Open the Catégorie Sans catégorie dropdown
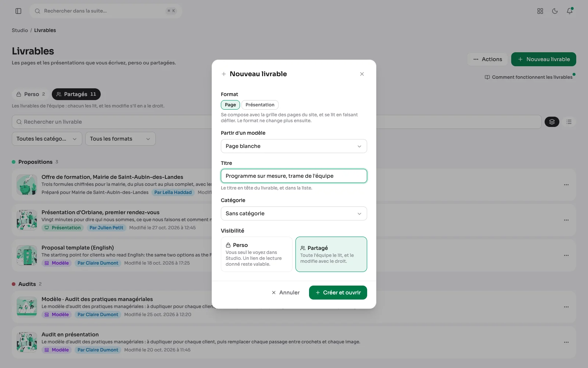The image size is (588, 368). [294, 213]
